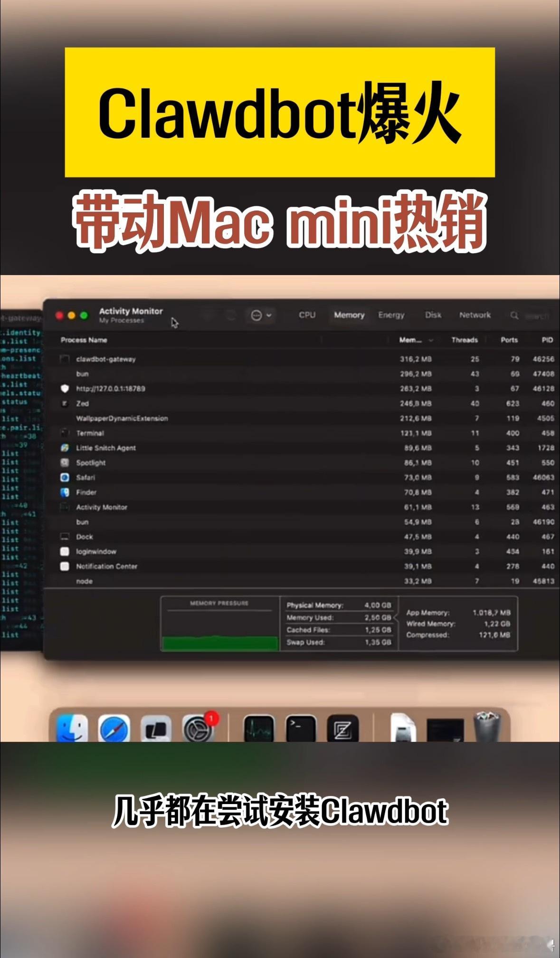Click the loginwindow process icon
Screen dimensions: 560x958
point(65,552)
